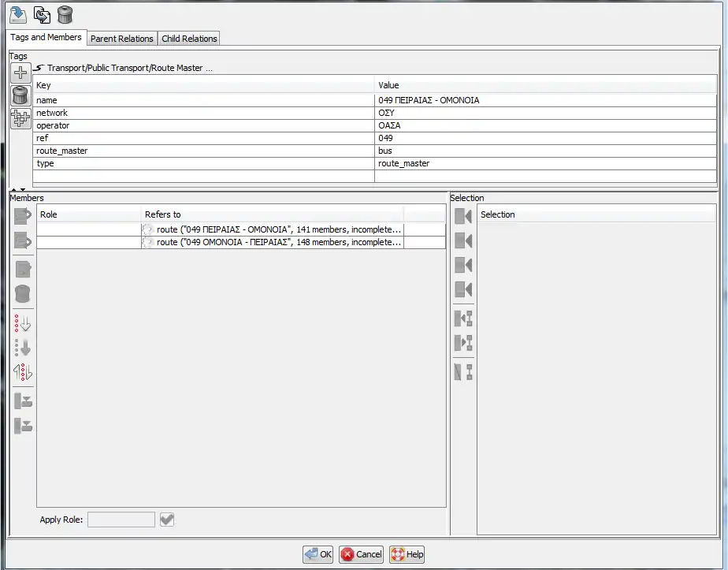Click into the Apply Role text field

pyautogui.click(x=121, y=520)
